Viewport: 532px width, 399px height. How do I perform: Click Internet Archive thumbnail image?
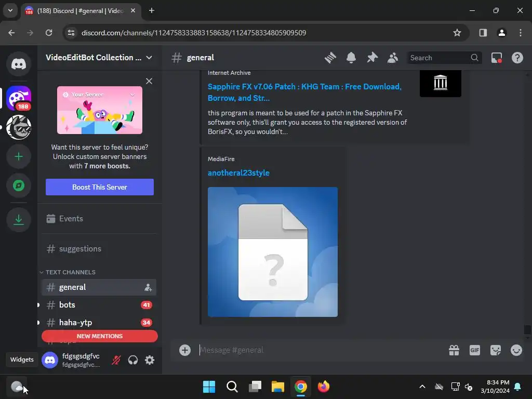click(x=441, y=83)
